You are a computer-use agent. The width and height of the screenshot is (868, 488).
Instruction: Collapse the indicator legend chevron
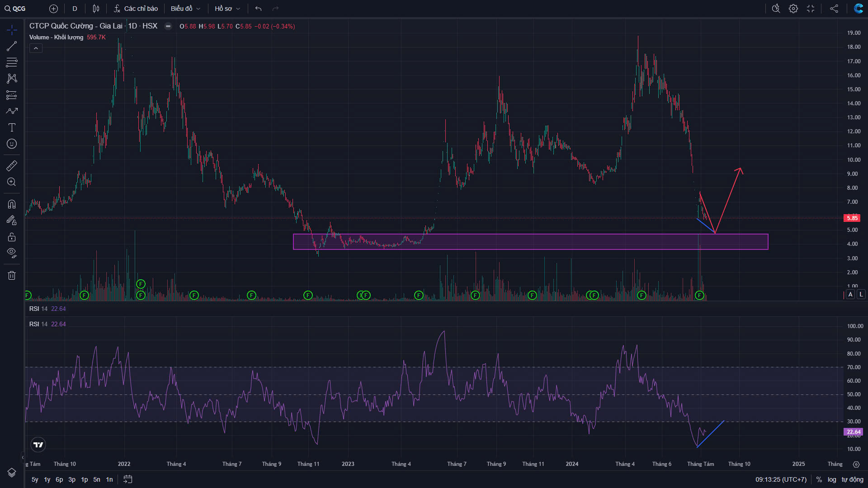pyautogui.click(x=36, y=48)
